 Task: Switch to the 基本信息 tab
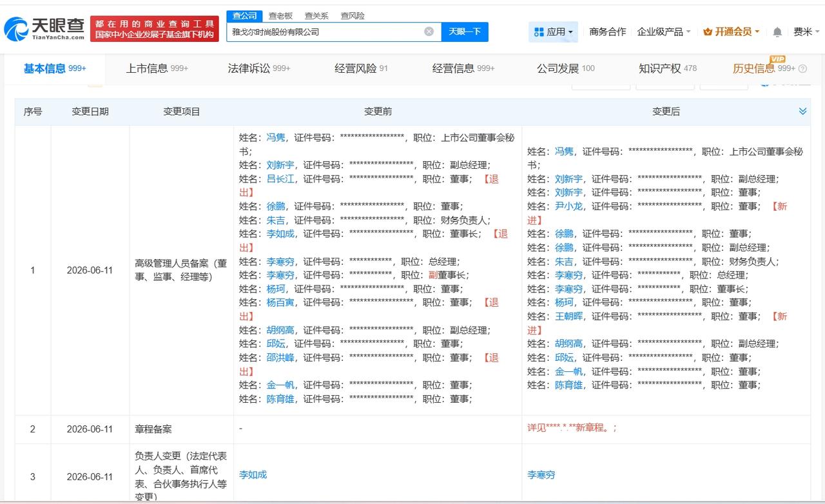pos(55,68)
